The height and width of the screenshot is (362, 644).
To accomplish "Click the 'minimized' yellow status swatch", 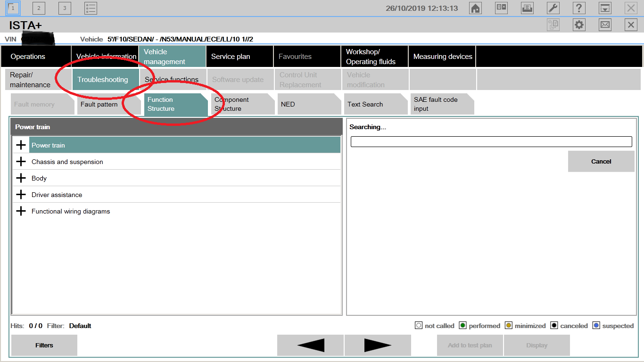I will (509, 326).
